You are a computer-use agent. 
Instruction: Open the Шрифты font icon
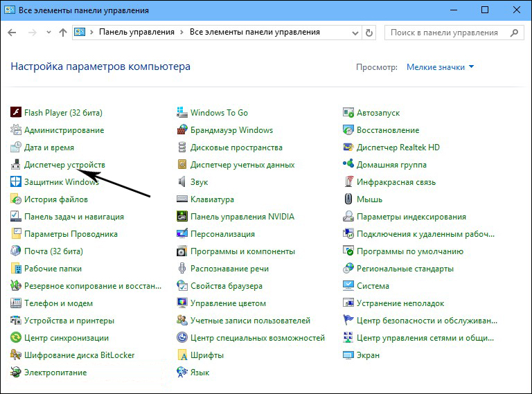182,355
